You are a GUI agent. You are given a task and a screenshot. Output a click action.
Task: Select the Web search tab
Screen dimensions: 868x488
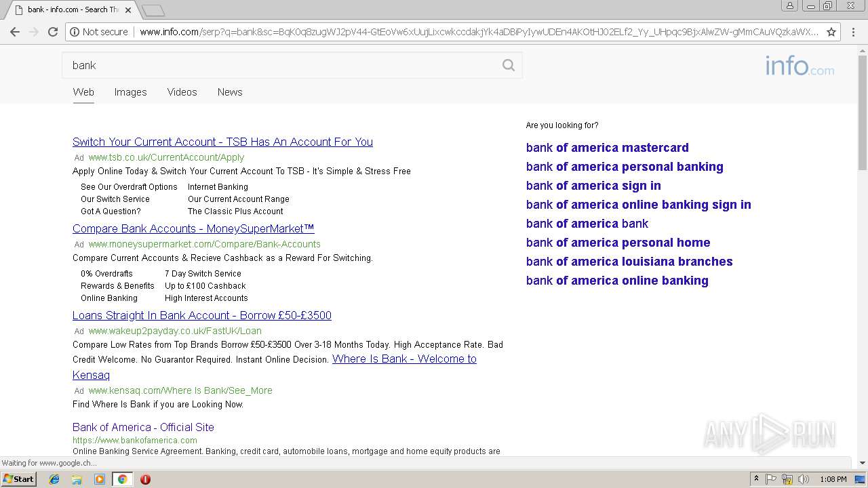(83, 92)
